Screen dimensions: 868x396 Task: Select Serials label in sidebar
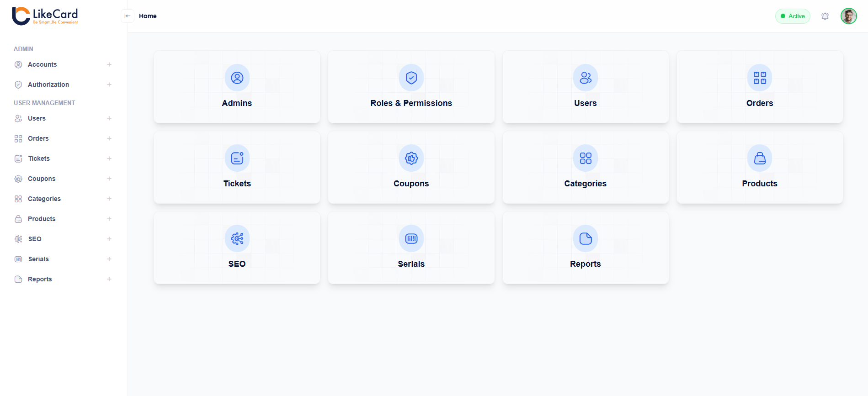(38, 259)
